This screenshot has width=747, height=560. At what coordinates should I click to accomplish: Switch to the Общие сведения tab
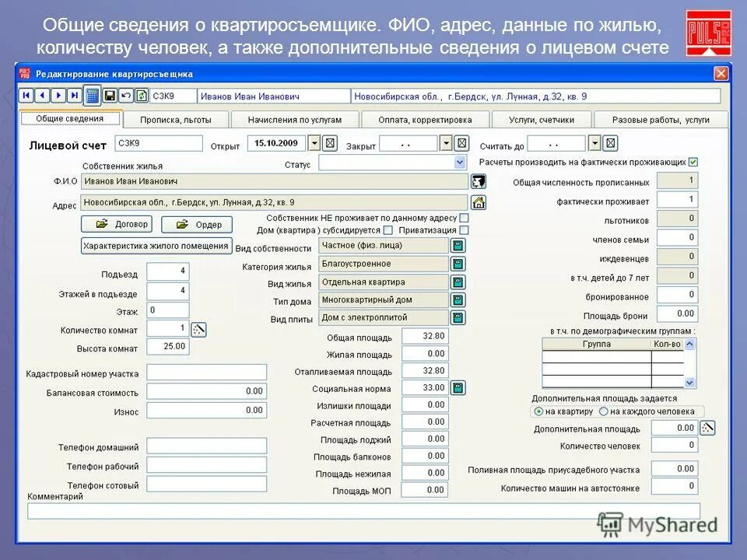tap(71, 118)
